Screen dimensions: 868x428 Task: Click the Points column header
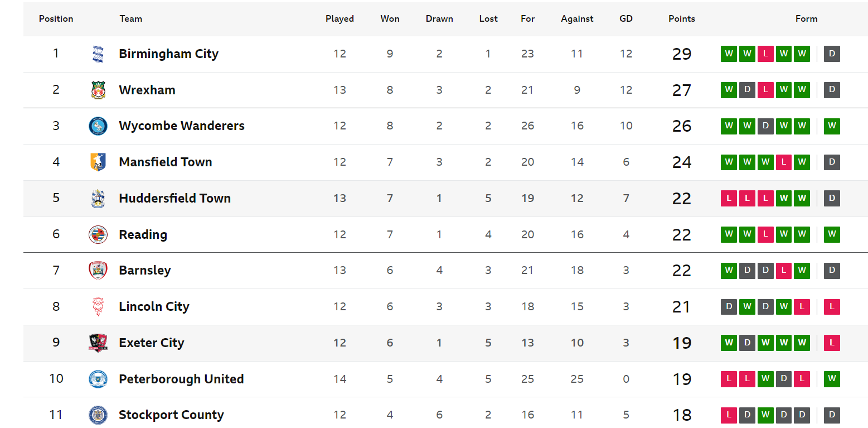pos(682,19)
